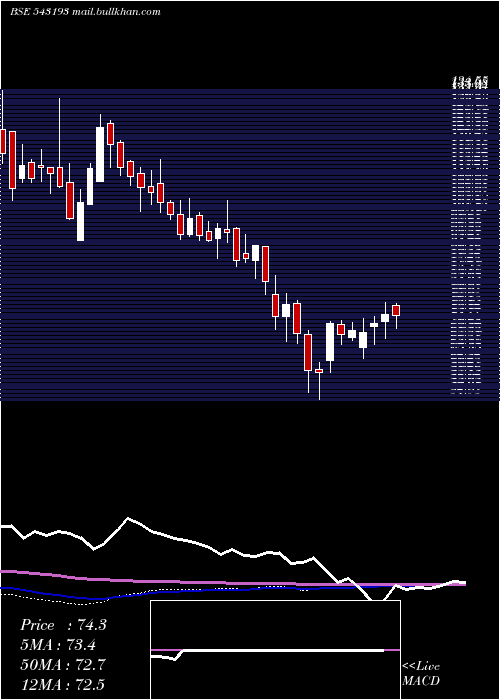Click the '5MA : 73.4' value
This screenshot has height=700, width=500.
click(x=58, y=645)
